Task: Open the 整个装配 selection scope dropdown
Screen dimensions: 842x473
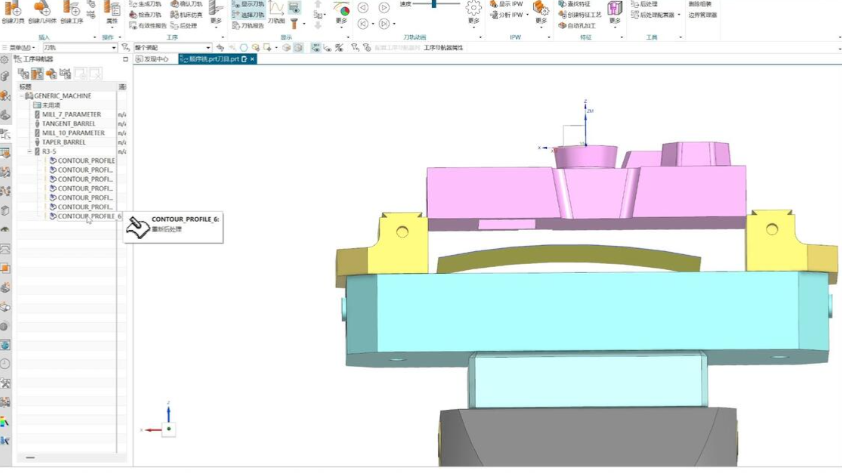Action: click(172, 48)
